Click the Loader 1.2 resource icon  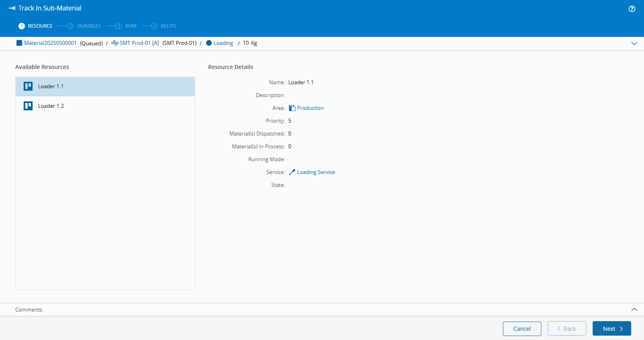28,106
